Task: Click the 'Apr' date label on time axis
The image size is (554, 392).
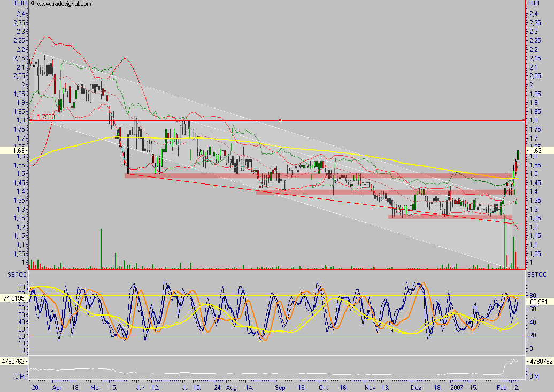Action: pos(57,387)
